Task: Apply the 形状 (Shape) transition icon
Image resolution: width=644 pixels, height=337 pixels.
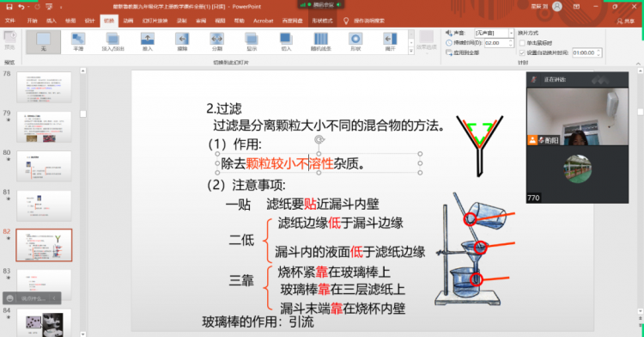Action: tap(355, 42)
